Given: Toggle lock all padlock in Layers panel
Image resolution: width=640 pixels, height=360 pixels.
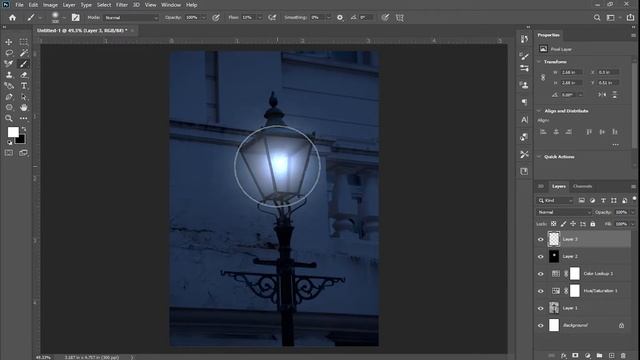Looking at the screenshot, I should (x=593, y=224).
